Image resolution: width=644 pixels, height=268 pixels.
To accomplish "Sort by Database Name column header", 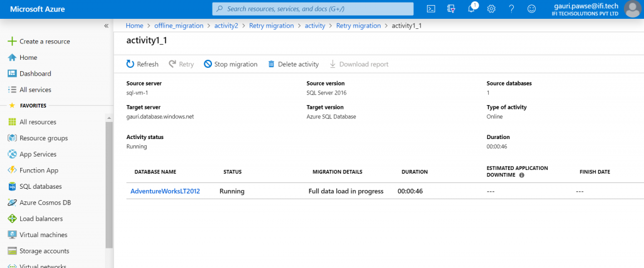I will coord(155,172).
